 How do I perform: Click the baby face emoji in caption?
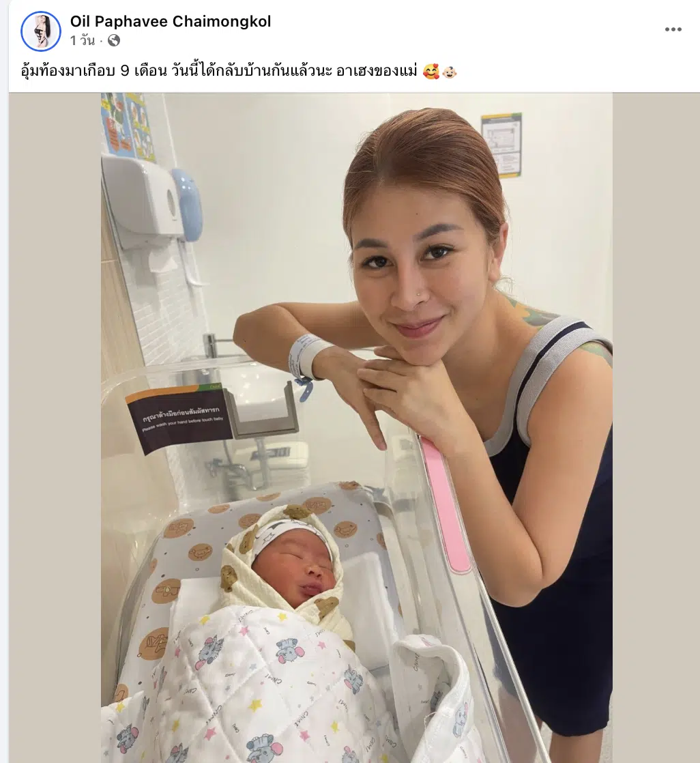tap(450, 72)
